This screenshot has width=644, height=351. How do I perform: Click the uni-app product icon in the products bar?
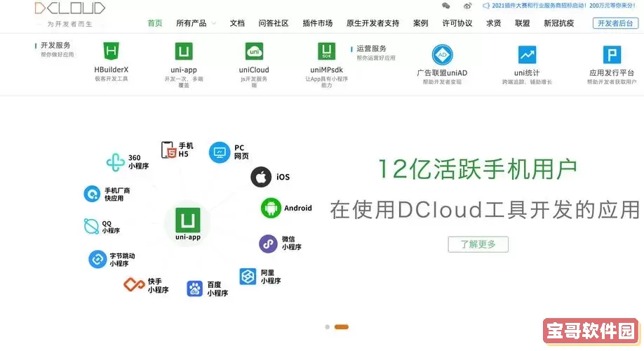[184, 51]
